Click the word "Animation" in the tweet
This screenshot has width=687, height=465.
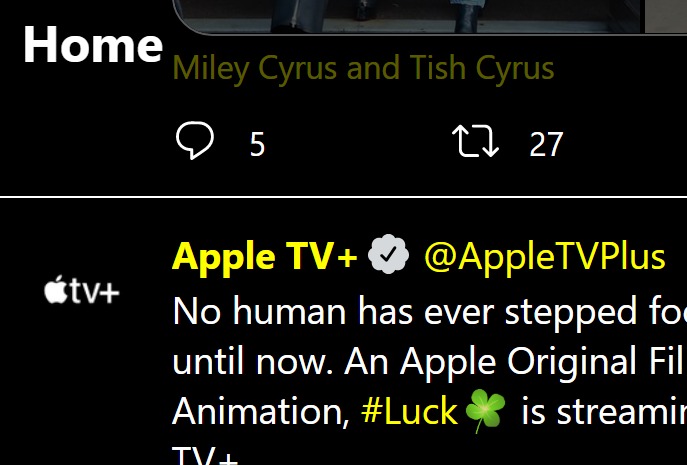(260, 411)
